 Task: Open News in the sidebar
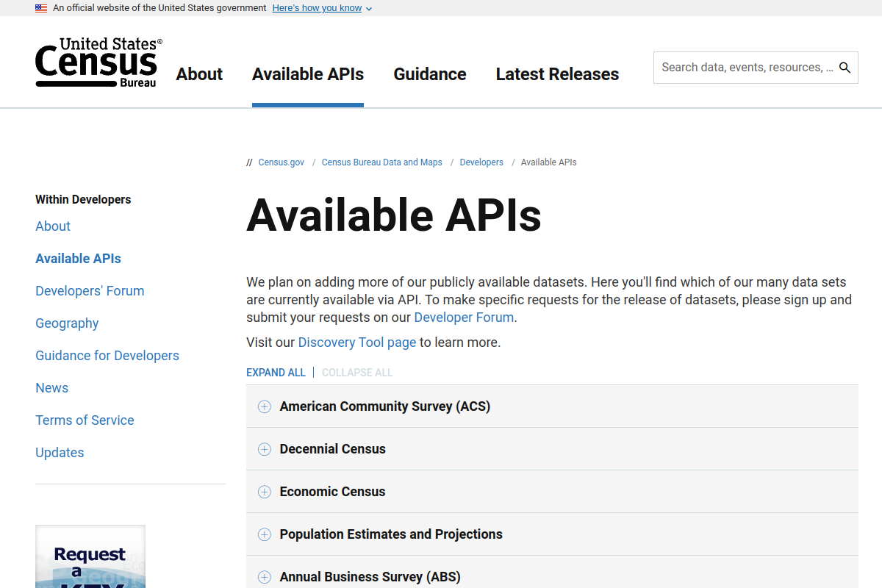(x=51, y=388)
